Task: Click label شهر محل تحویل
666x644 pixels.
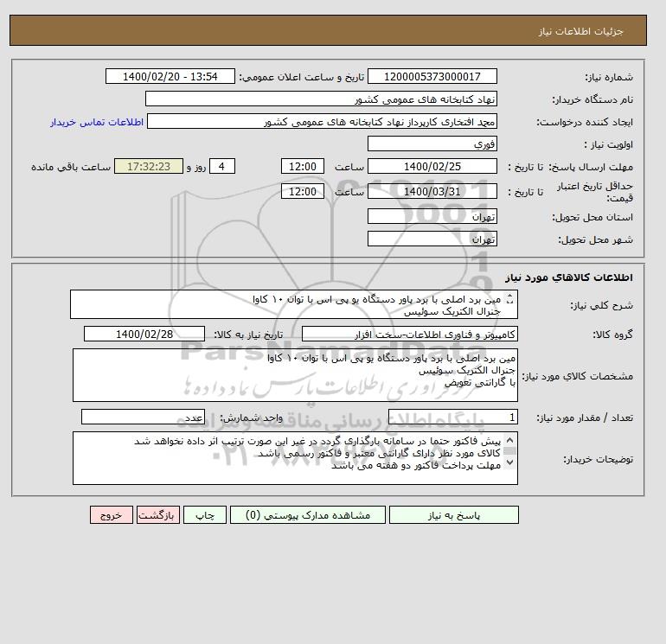Action: click(x=595, y=239)
